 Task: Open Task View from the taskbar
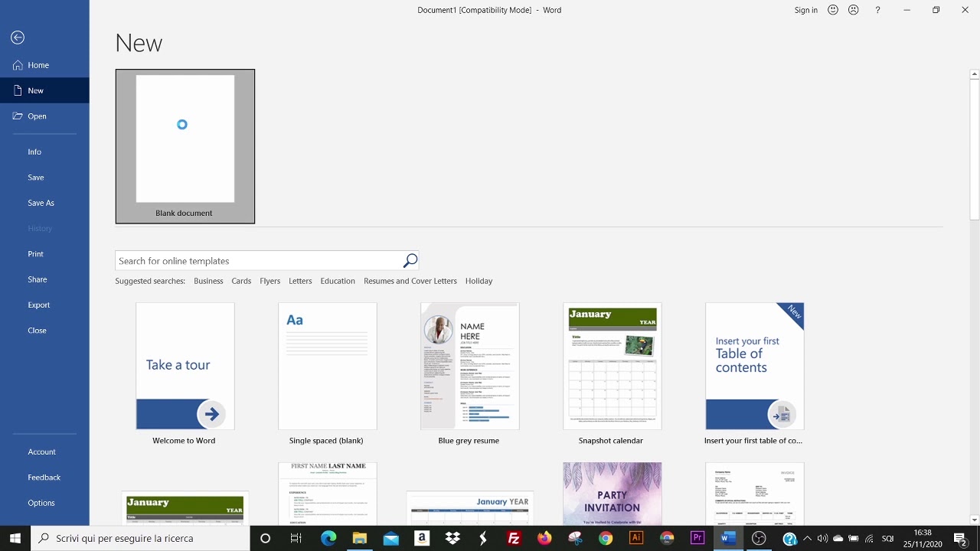(296, 538)
